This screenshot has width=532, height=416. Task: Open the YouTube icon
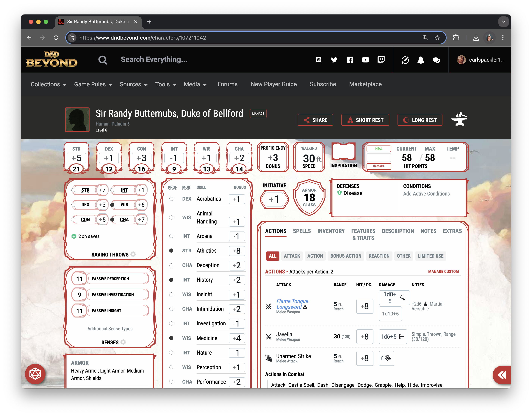click(365, 60)
